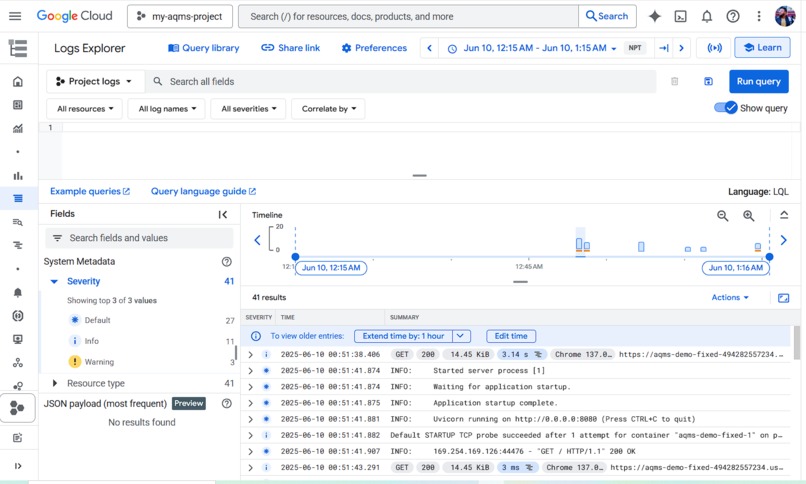Click the Run query button
This screenshot has height=484, width=806.
[759, 81]
